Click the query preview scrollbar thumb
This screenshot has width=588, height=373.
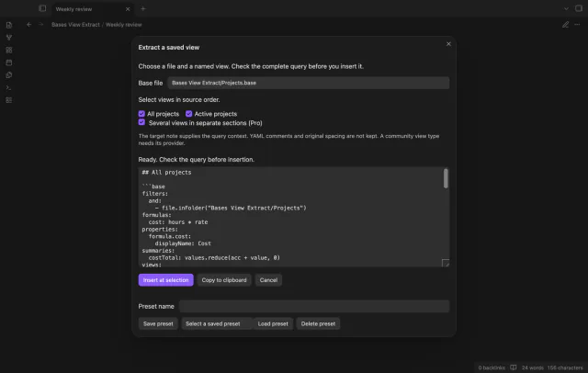point(446,178)
